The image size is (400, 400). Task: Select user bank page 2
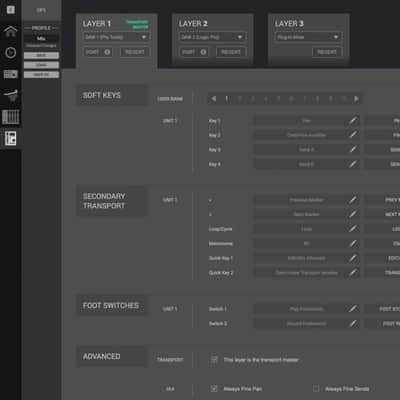pos(240,99)
